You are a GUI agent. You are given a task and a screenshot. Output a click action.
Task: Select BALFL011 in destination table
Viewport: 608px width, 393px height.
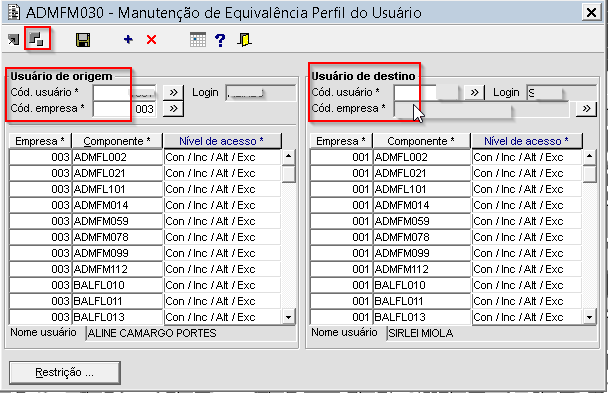pyautogui.click(x=421, y=301)
